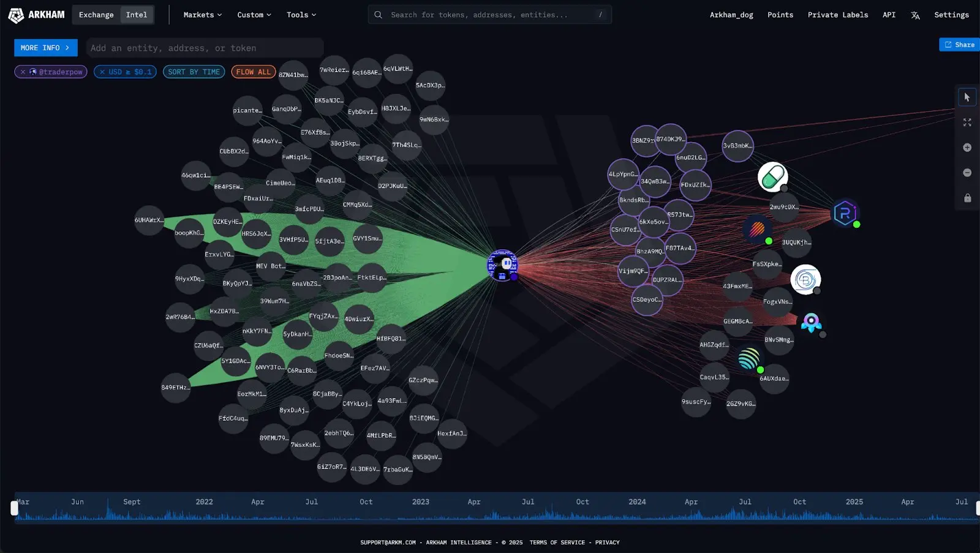Click the fit-to-screen expand icon
This screenshot has width=980, height=553.
[967, 122]
